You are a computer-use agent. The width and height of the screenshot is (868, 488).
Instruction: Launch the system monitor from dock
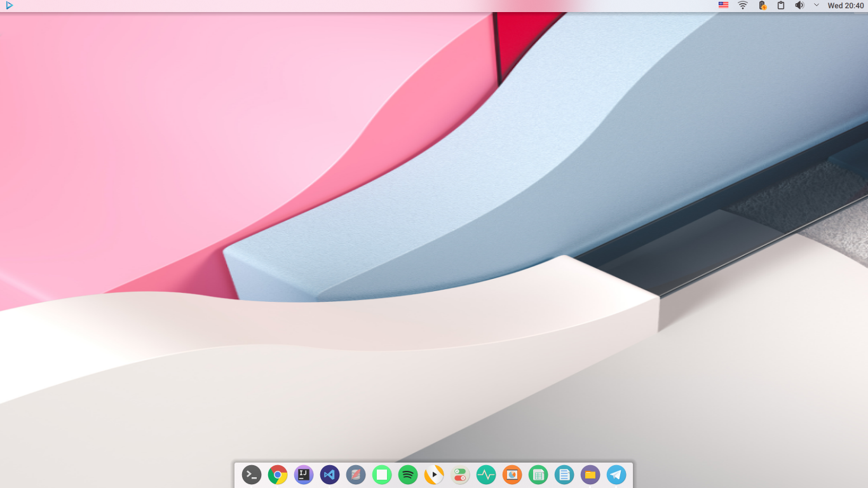(x=486, y=475)
